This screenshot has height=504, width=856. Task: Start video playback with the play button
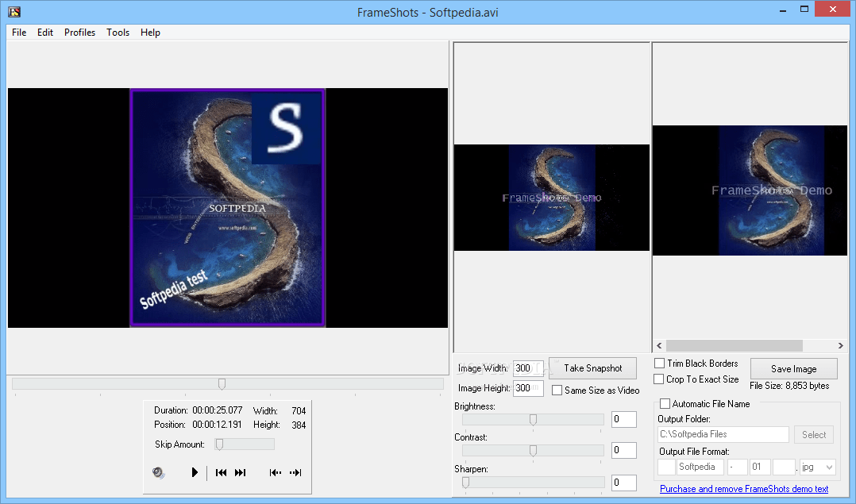tap(195, 472)
